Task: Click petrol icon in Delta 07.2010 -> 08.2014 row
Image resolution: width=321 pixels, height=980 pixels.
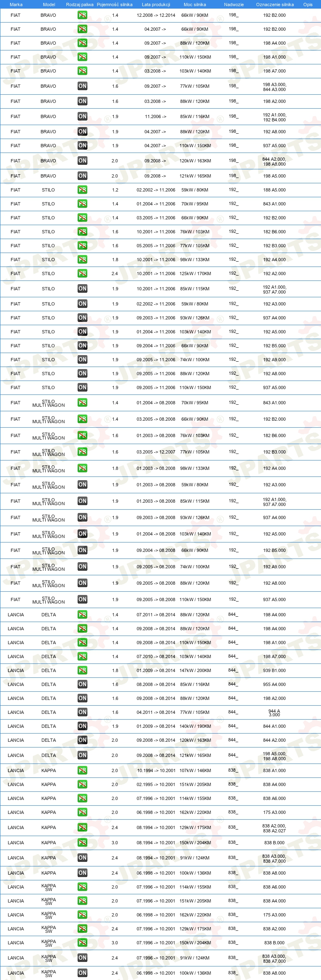Action: 82,656
